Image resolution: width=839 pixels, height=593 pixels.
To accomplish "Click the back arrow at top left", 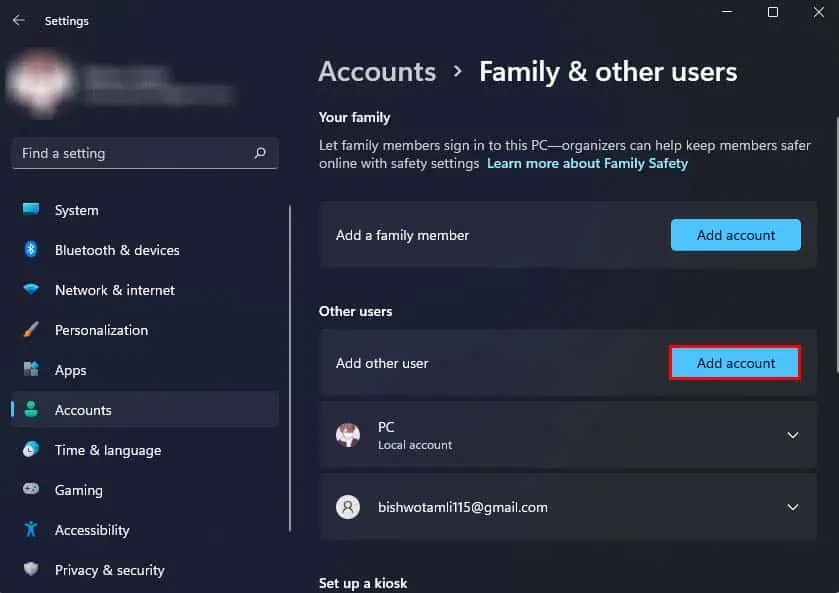I will (18, 19).
